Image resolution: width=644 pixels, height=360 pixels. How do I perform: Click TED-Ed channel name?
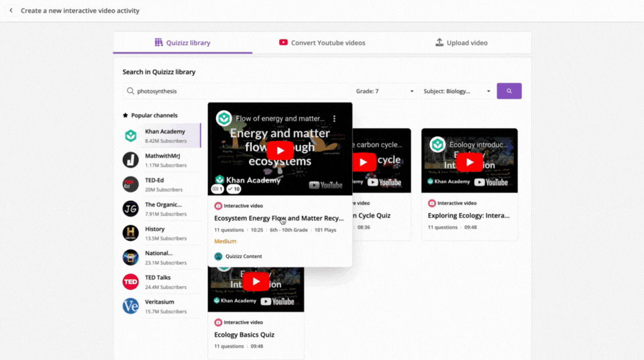(x=154, y=180)
